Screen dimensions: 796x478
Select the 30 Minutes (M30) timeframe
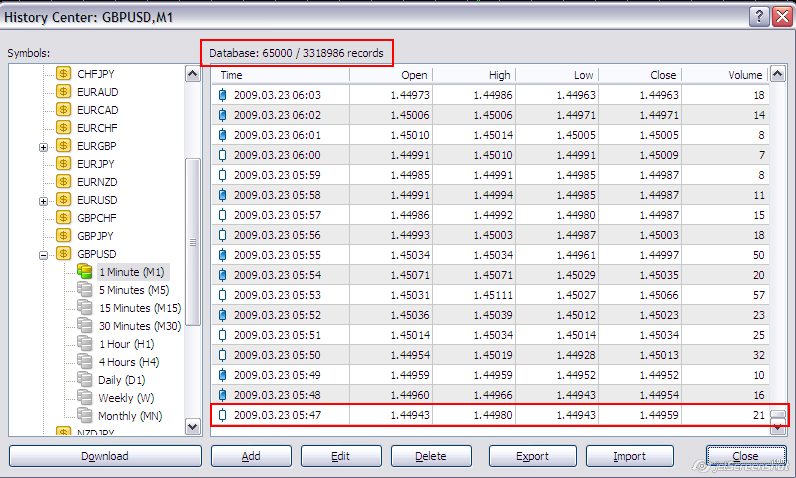(x=140, y=326)
